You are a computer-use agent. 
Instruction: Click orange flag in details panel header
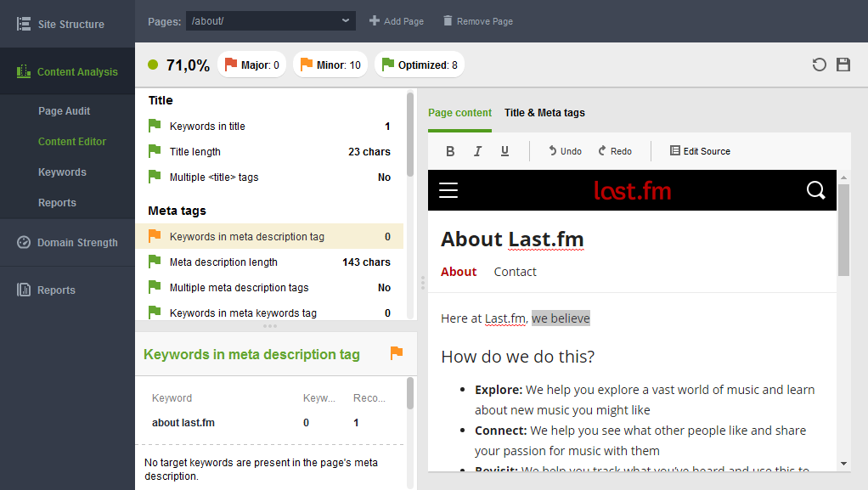[397, 353]
